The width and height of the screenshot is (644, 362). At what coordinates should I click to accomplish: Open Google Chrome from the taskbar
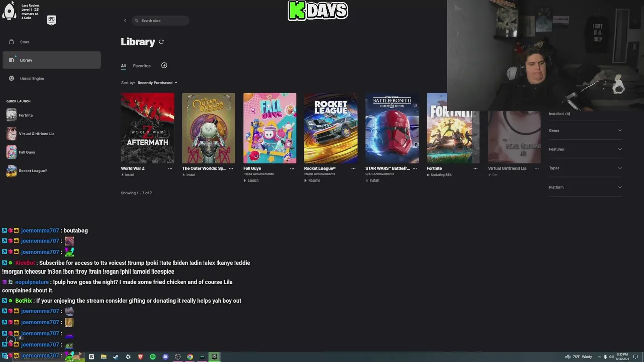click(x=190, y=357)
